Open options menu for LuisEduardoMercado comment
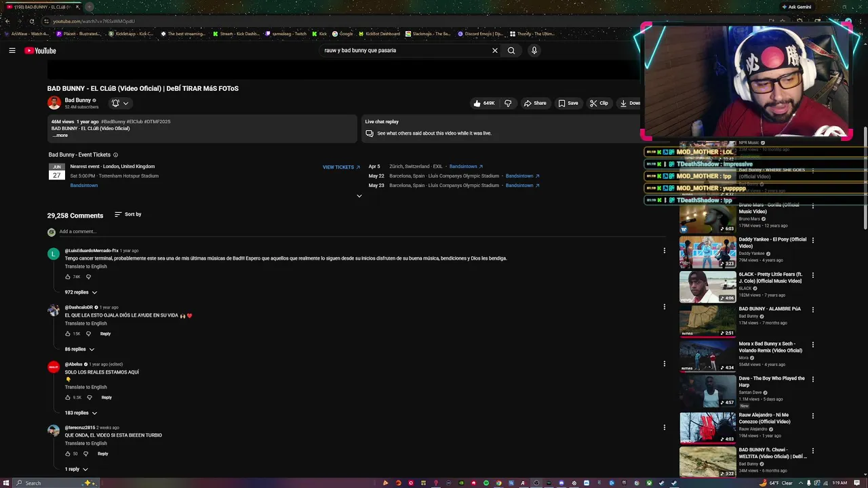The height and width of the screenshot is (488, 868). click(665, 251)
